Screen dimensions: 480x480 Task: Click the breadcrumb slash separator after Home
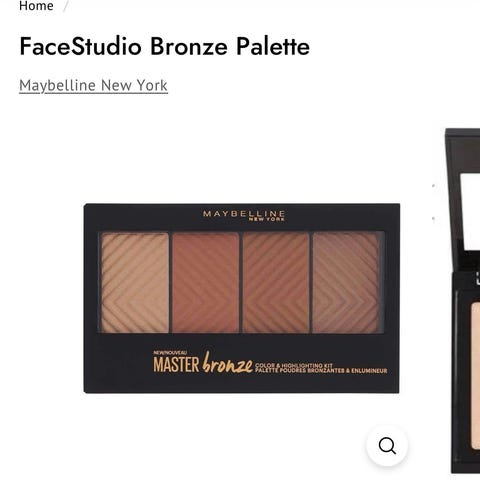pyautogui.click(x=66, y=6)
